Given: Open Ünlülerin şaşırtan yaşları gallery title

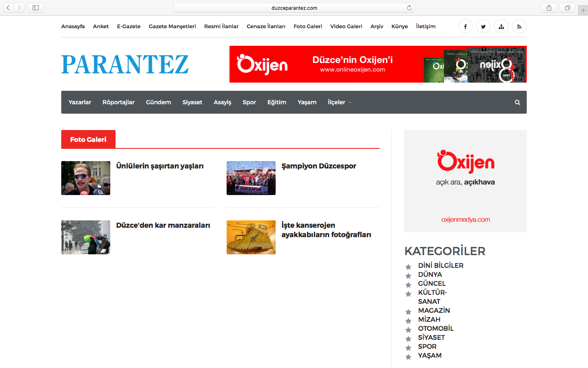Looking at the screenshot, I should 160,166.
